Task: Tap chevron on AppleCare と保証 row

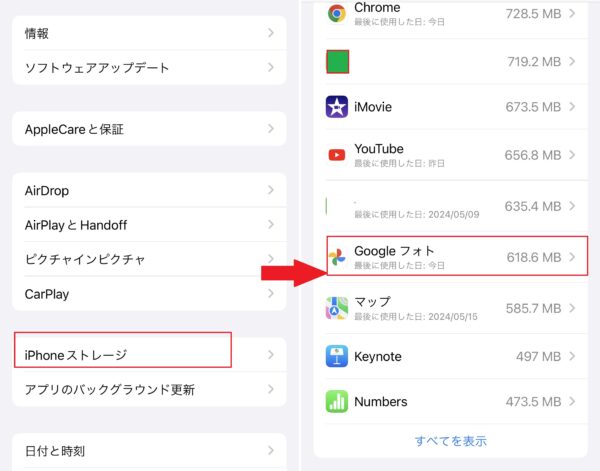Action: coord(271,129)
